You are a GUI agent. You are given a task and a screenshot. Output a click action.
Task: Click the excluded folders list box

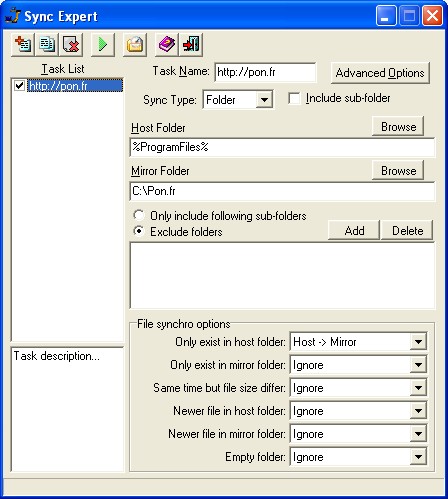282,275
